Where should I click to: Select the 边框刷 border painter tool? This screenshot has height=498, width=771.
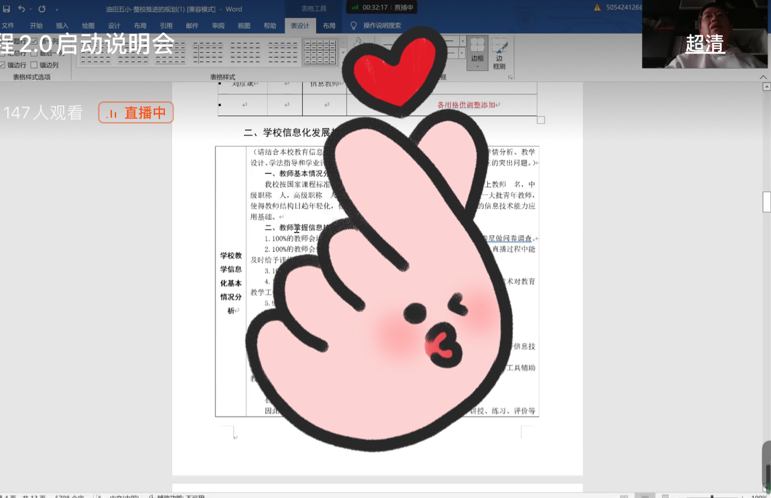point(500,54)
